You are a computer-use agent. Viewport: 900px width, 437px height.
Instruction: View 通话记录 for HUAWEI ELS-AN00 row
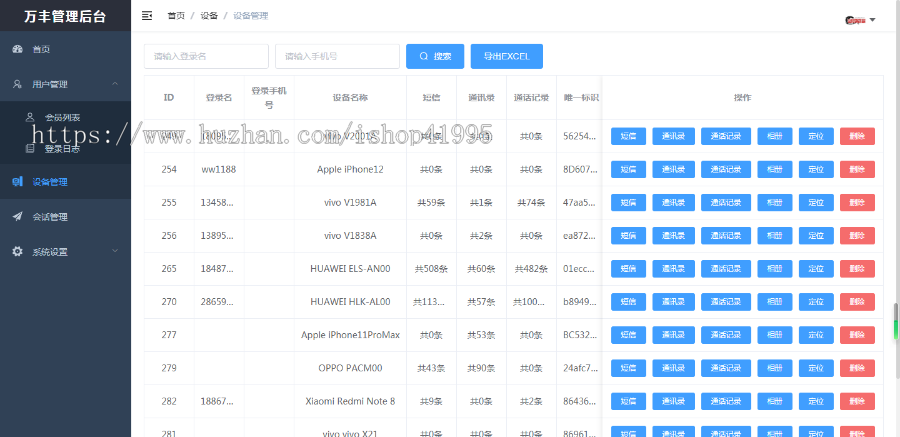pos(726,269)
